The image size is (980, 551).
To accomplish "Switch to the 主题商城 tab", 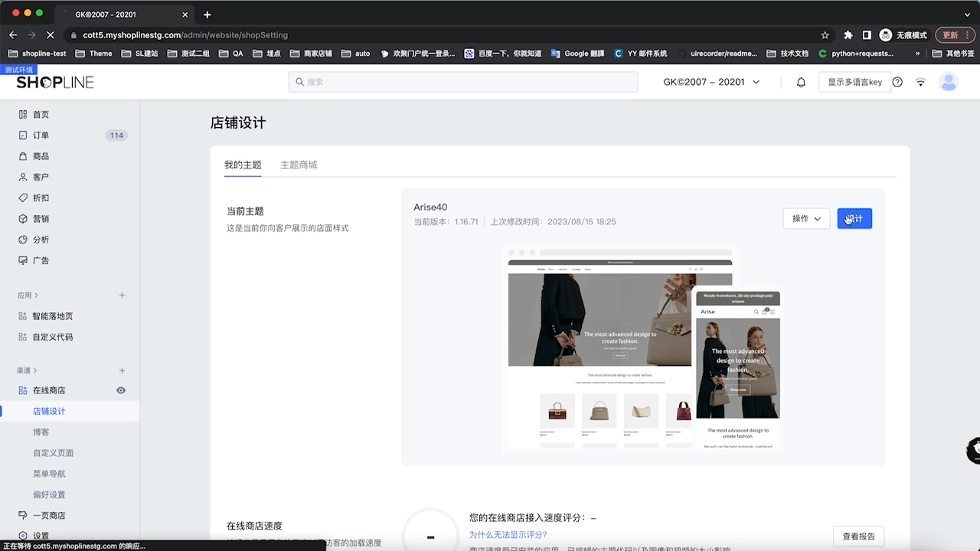I will tap(301, 165).
